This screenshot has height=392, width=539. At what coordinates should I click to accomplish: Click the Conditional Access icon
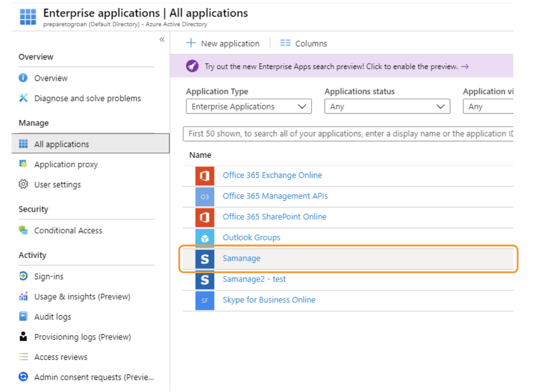[x=23, y=230]
